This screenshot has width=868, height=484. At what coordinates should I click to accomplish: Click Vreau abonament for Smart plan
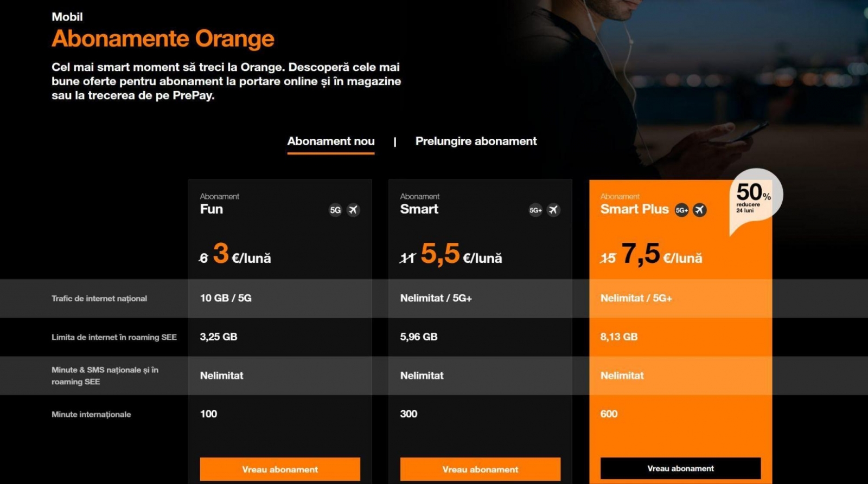(480, 469)
